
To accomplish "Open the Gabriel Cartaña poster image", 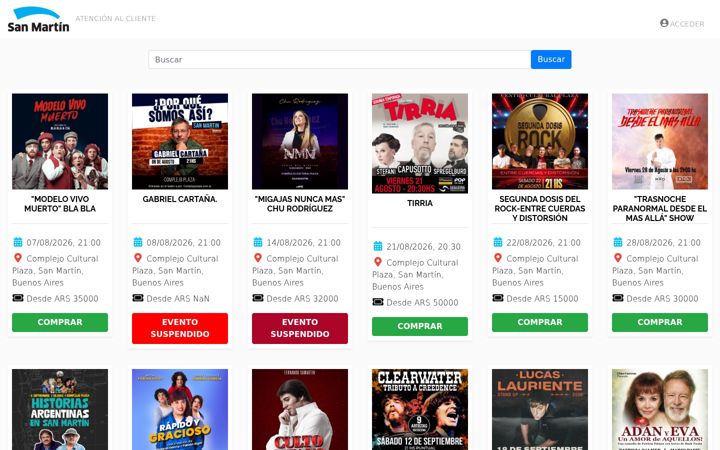I will point(180,141).
